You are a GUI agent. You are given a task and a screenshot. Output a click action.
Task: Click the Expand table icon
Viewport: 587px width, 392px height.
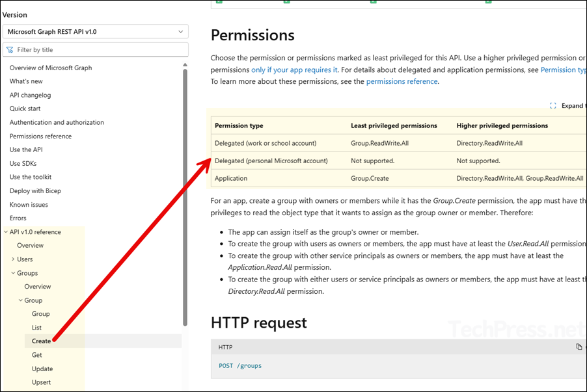click(x=553, y=106)
